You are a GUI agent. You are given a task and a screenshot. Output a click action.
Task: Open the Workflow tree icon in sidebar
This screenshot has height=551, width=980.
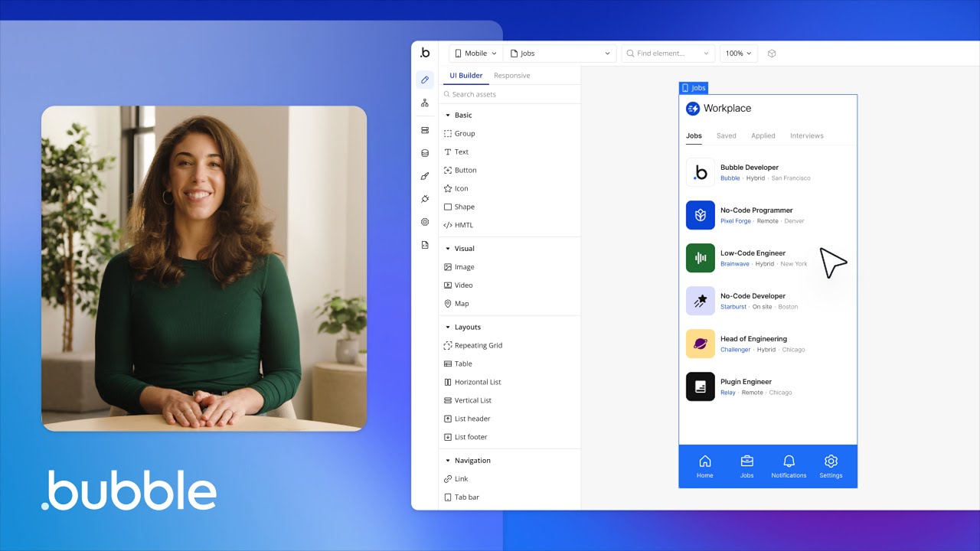pos(425,103)
